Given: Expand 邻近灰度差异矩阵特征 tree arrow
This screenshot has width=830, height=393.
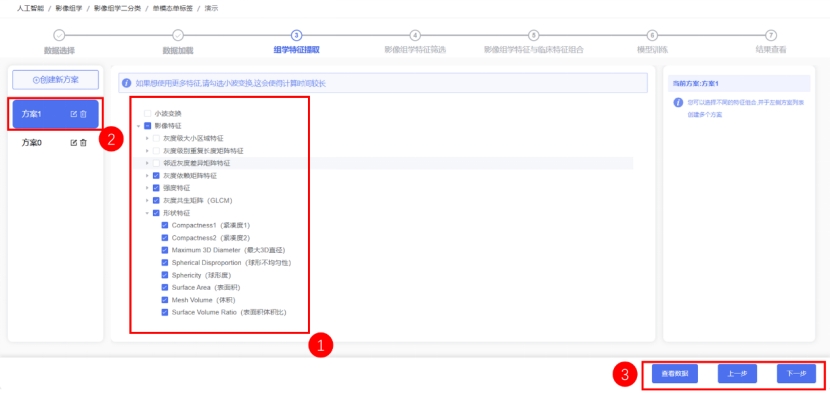Looking at the screenshot, I should 147,163.
